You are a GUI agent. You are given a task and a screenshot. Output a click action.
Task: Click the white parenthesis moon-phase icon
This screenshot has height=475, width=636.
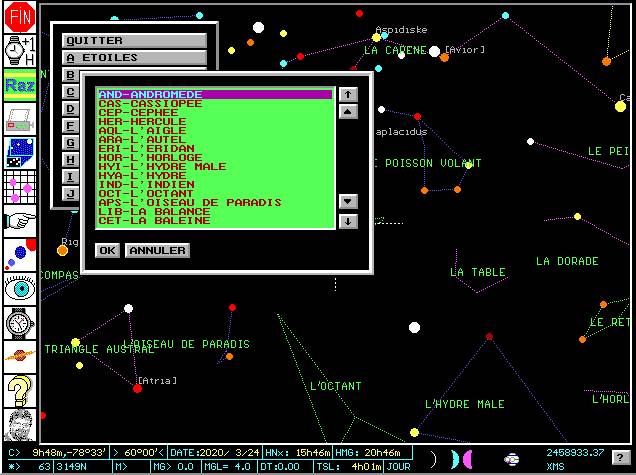(x=434, y=459)
